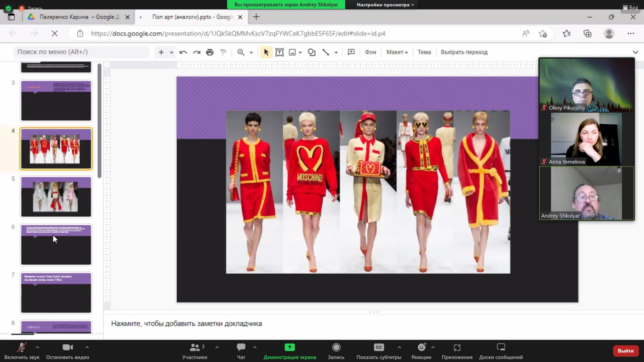Select the line tool icon
Image resolution: width=644 pixels, height=362 pixels.
326,52
